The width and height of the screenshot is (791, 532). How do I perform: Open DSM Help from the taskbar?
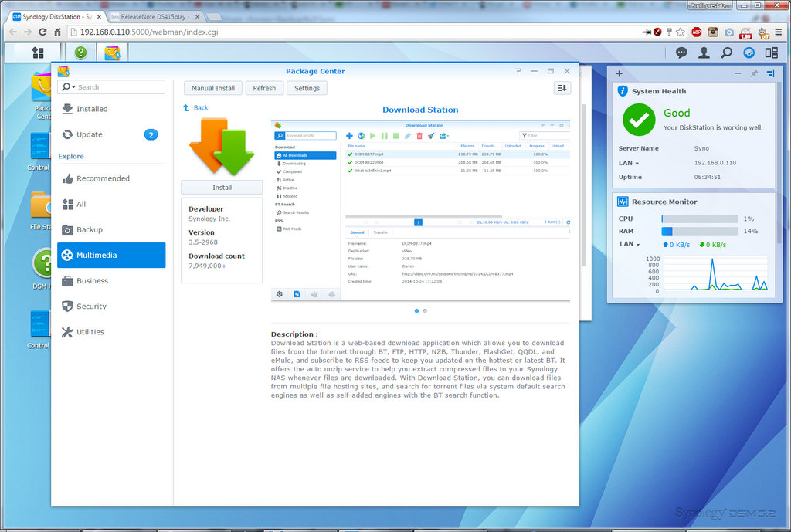coord(80,53)
